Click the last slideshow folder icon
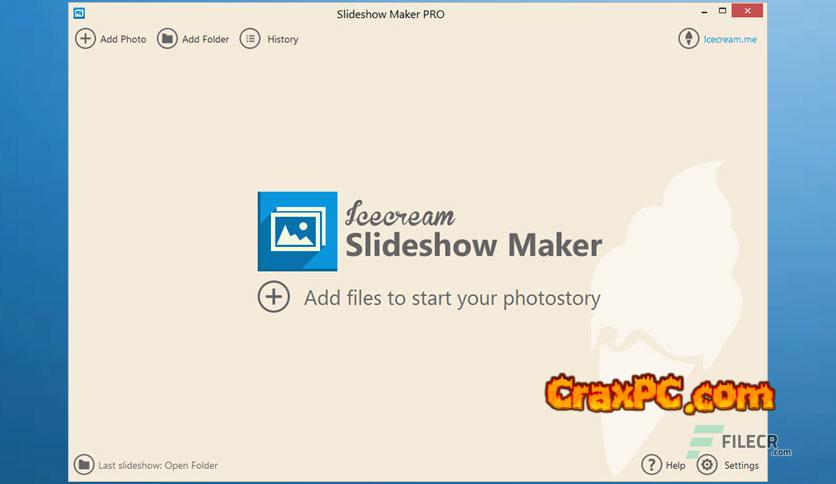This screenshot has width=836, height=484. coord(84,465)
